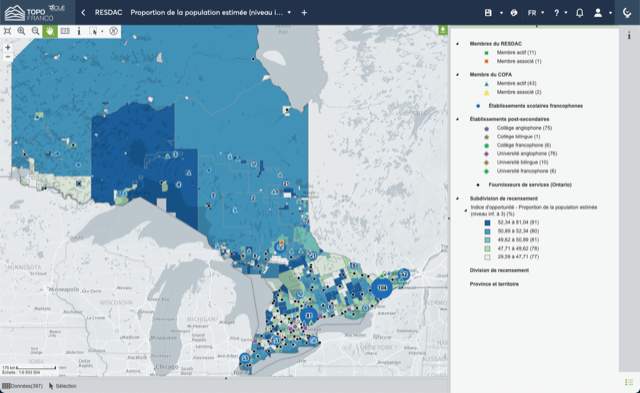Go back with the left chevron arrow
The image size is (640, 393).
83,13
